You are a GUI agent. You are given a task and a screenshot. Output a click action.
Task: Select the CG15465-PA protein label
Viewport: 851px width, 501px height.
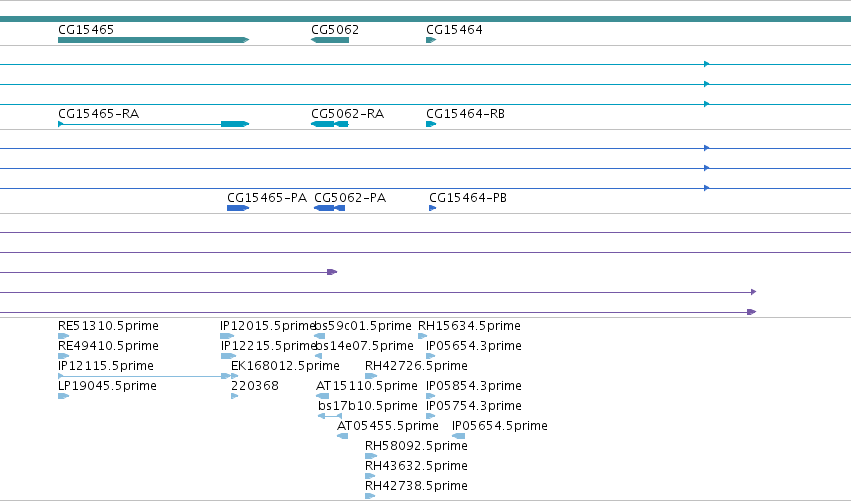pos(267,198)
